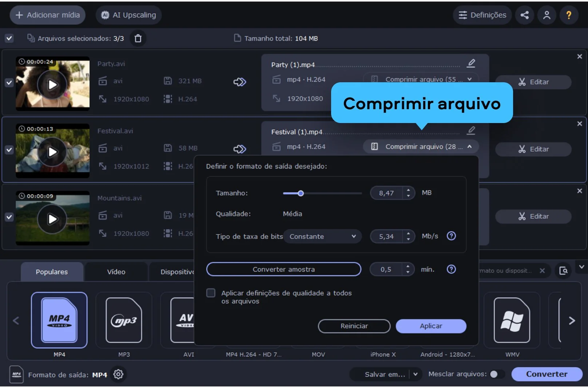Remove Festival.avi from the list

[580, 124]
